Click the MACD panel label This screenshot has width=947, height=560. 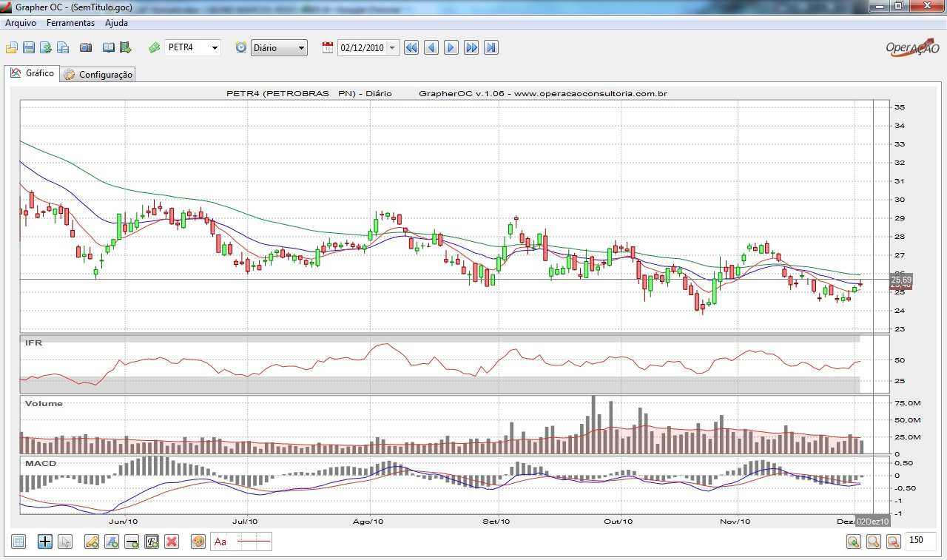40,463
